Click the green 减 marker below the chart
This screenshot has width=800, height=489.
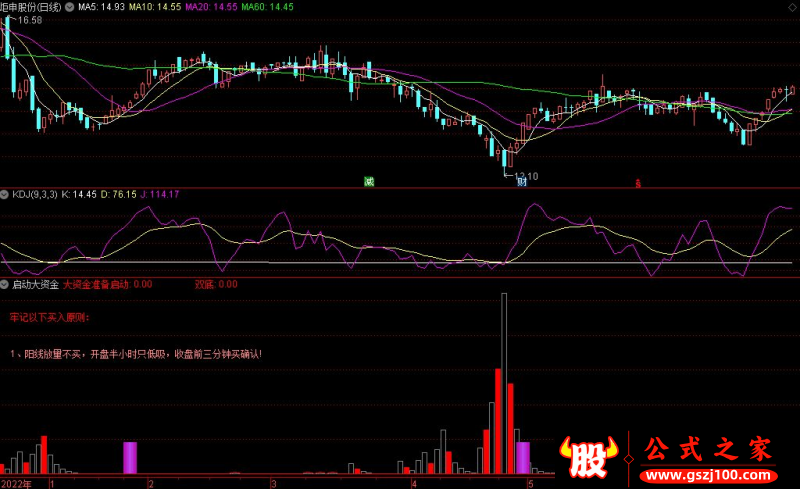coord(369,181)
